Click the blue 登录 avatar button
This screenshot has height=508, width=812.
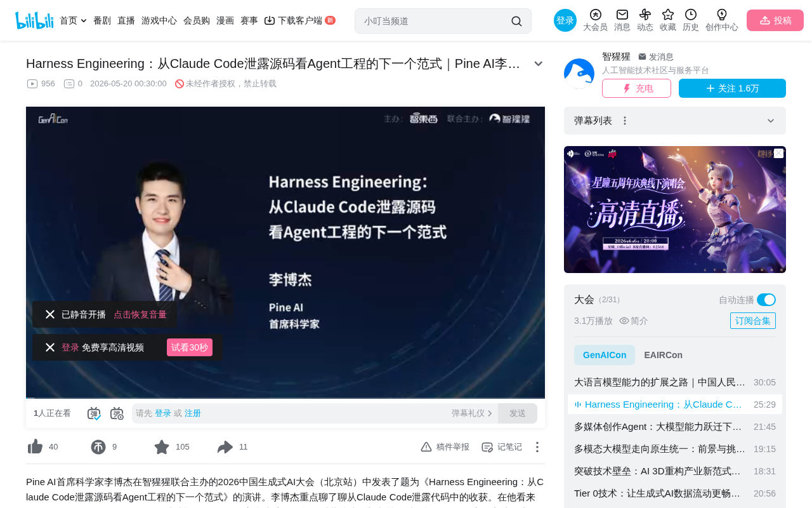tap(565, 20)
